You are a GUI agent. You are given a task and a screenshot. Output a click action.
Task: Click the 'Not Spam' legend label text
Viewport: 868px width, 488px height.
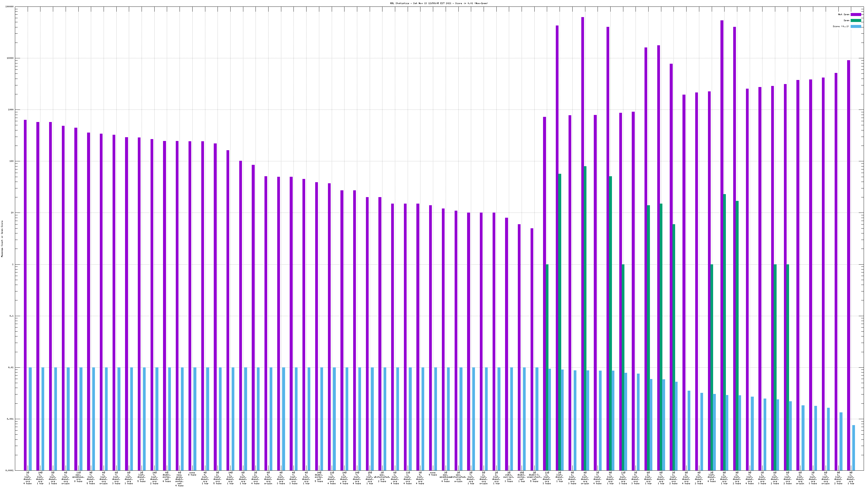(x=844, y=14)
